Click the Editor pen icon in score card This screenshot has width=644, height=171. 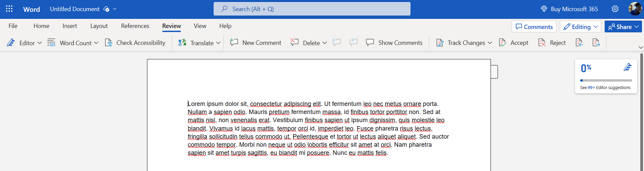pyautogui.click(x=628, y=67)
